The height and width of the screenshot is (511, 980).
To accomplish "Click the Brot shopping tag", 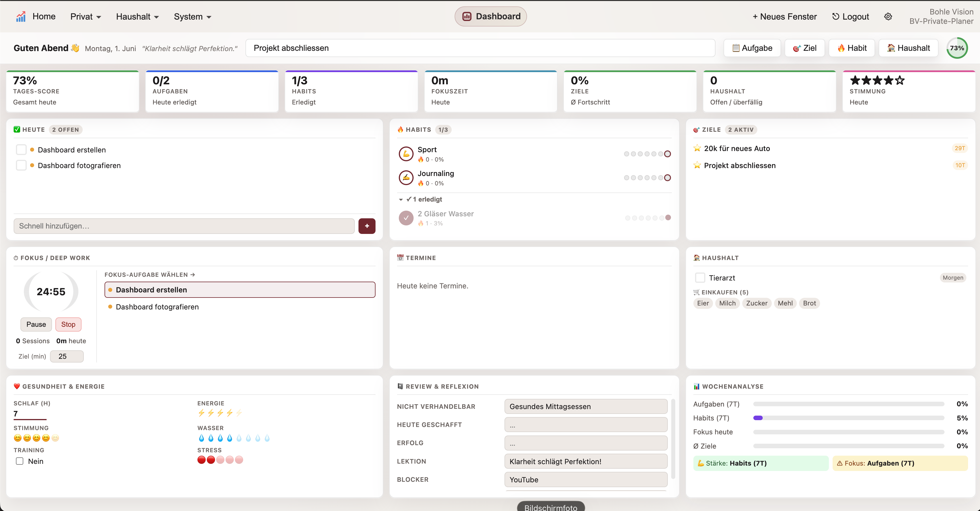I will (809, 303).
